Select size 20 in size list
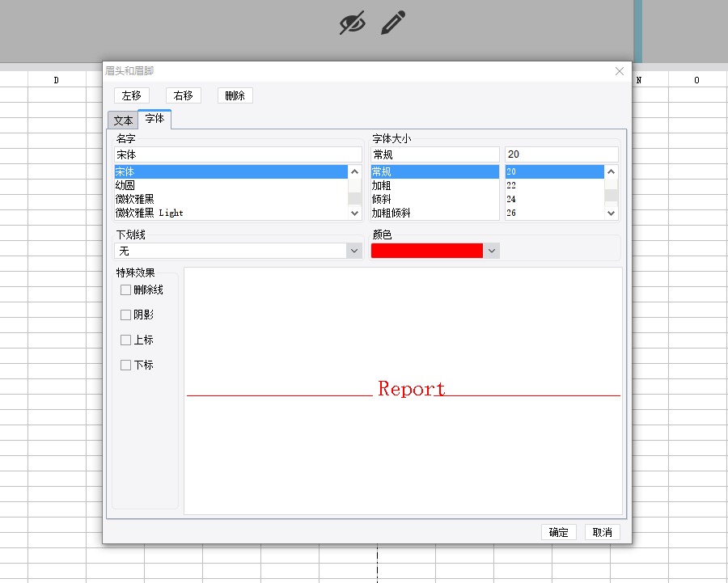728x583 pixels. coord(554,171)
